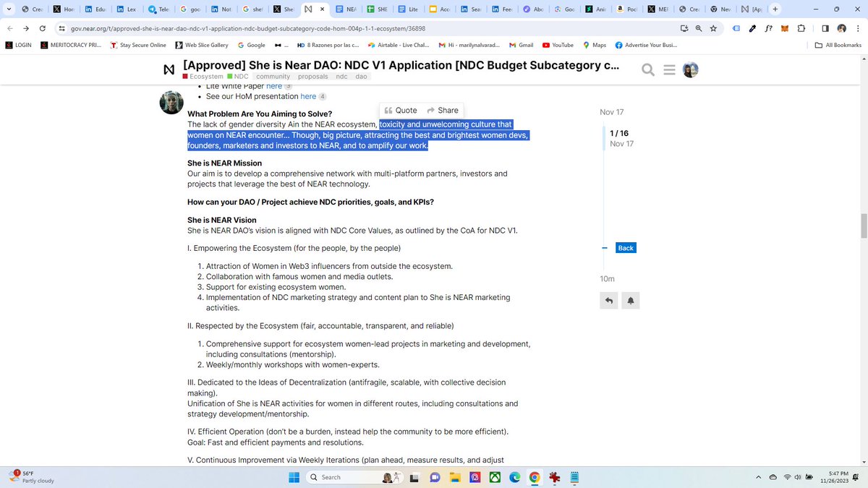Click the Quote button on selected text
The image size is (868, 488).
[401, 111]
